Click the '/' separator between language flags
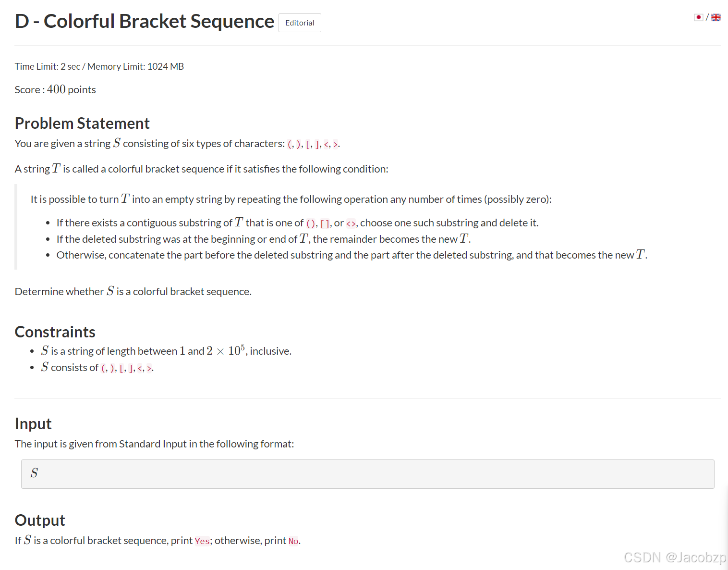728x570 pixels. 707,16
